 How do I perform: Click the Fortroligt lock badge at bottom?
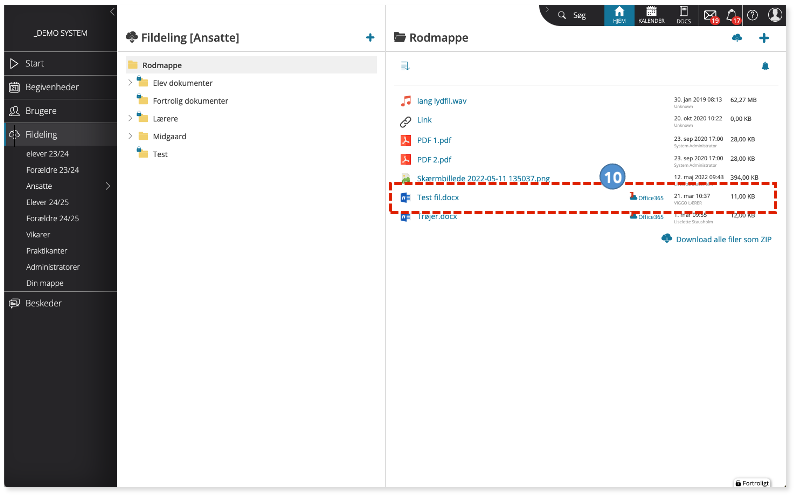(752, 483)
